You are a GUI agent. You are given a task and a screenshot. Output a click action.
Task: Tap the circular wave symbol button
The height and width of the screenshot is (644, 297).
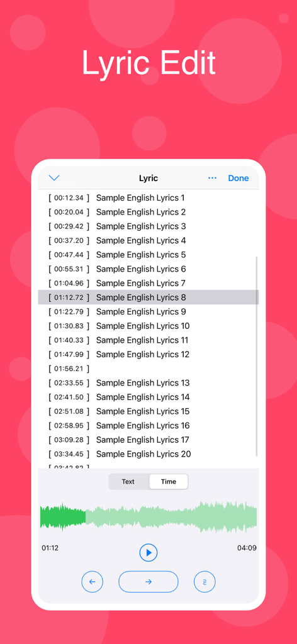tap(205, 582)
